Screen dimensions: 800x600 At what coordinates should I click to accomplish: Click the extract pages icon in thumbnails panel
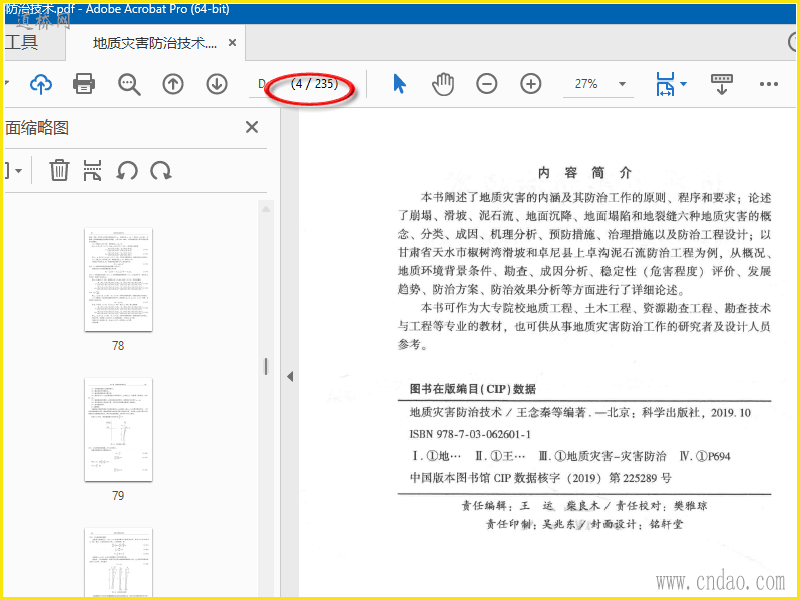pyautogui.click(x=92, y=170)
